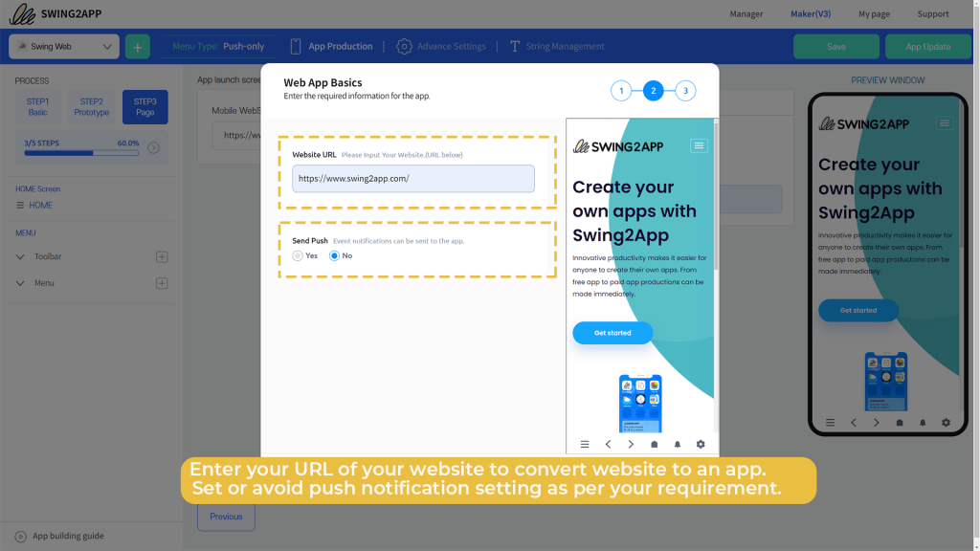Click the Website URL input field
980x551 pixels.
[413, 179]
